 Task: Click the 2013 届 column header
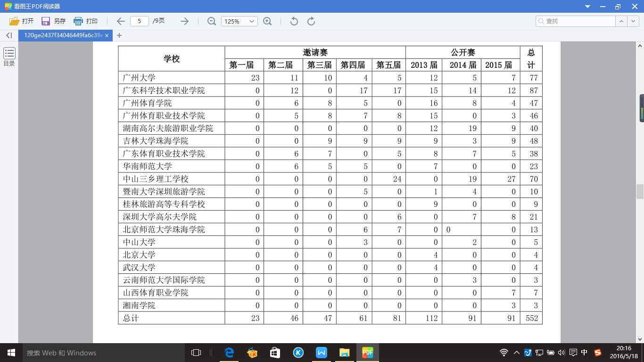click(424, 65)
